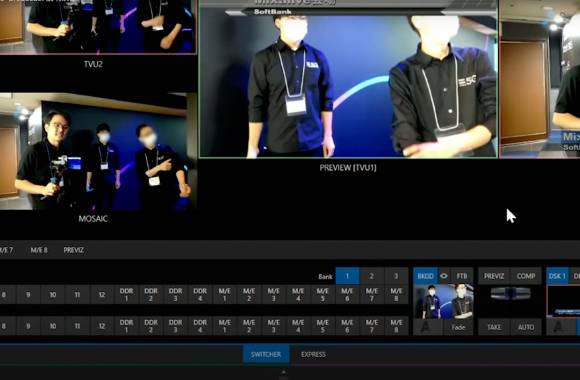Click the BKGD transition thumbnail

[x=443, y=302]
